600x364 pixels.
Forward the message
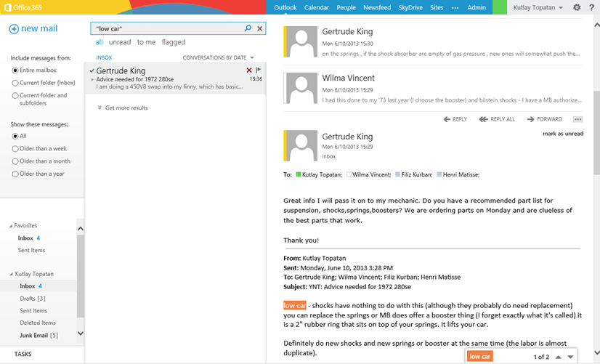click(x=545, y=119)
